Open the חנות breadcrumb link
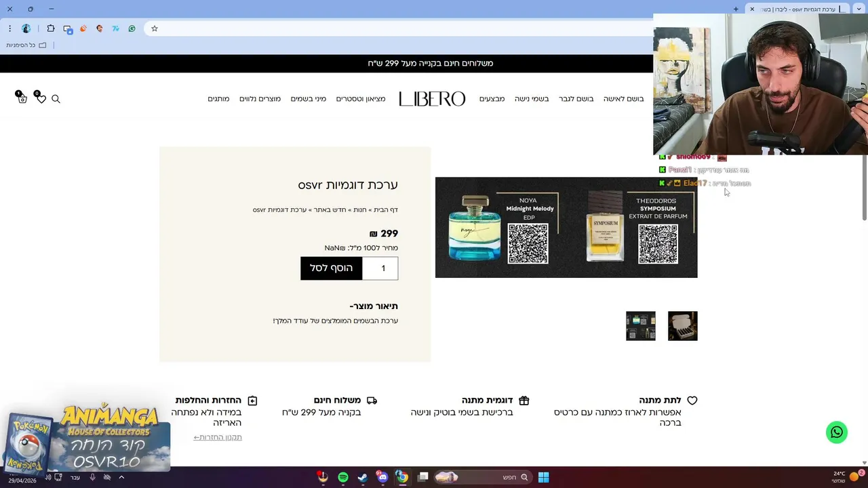The width and height of the screenshot is (868, 488). click(x=359, y=210)
